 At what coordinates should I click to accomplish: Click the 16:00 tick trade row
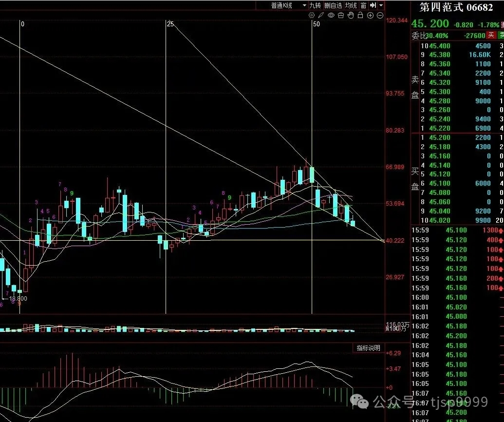[x=456, y=297]
